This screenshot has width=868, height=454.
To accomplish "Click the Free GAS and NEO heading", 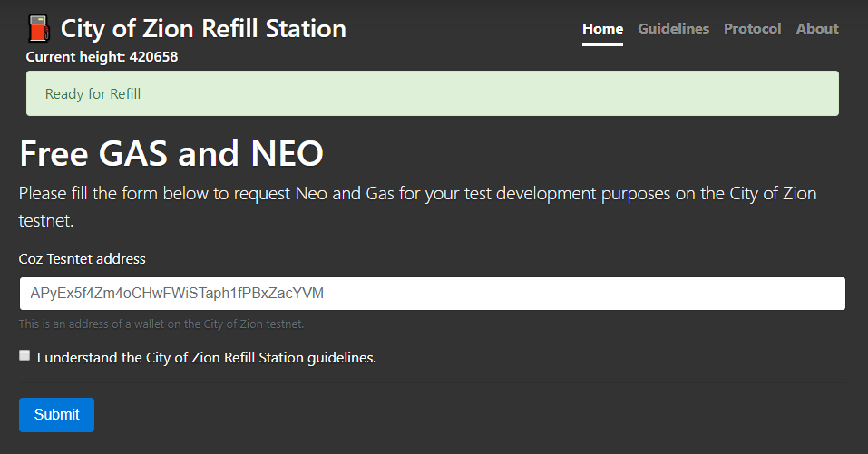I will 171,154.
